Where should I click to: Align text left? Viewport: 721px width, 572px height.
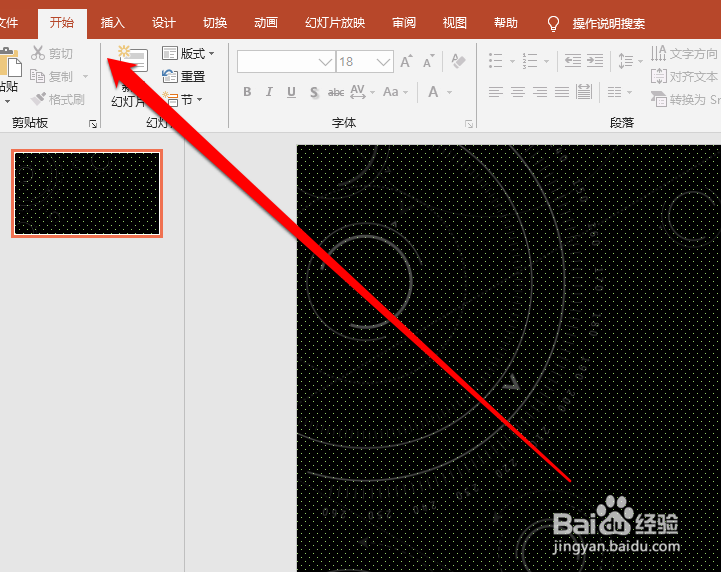[x=495, y=92]
